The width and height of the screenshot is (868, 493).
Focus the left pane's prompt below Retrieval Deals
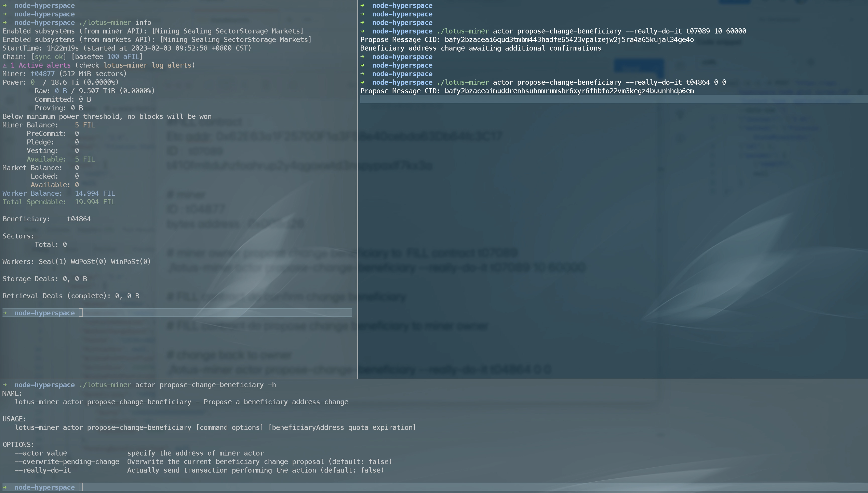coord(177,313)
